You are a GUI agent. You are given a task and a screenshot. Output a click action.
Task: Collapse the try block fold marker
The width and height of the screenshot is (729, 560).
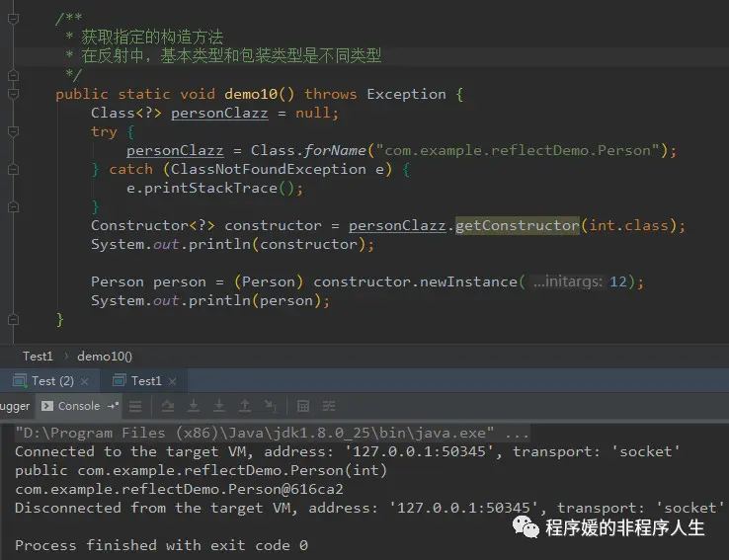coord(13,131)
